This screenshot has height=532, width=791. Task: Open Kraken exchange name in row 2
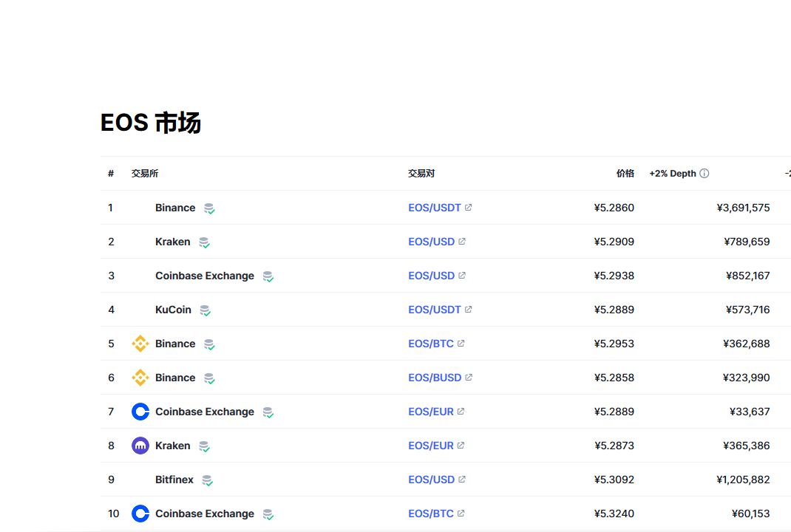[172, 242]
